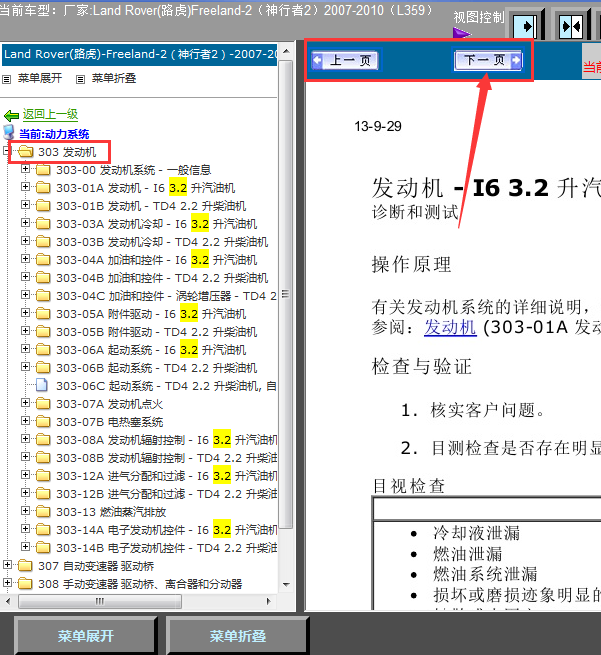Click the tree horizontal scrollbar thumb
Image resolution: width=601 pixels, height=655 pixels.
point(100,602)
